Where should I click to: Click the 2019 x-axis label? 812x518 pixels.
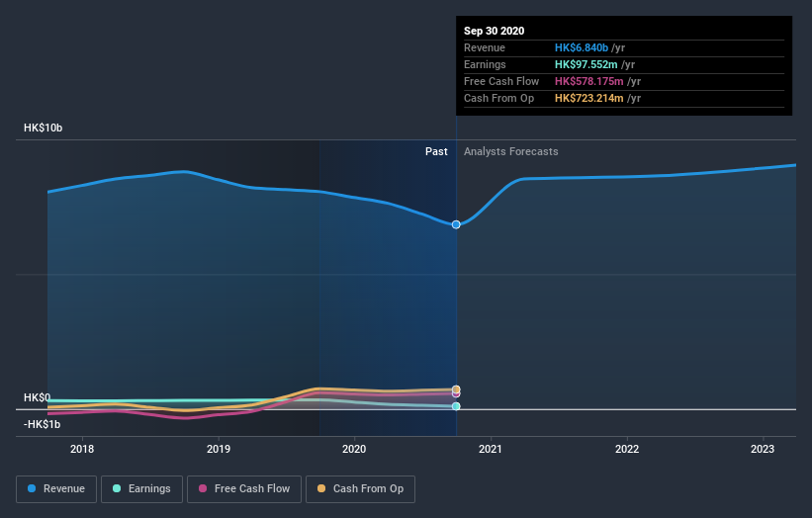coord(219,449)
